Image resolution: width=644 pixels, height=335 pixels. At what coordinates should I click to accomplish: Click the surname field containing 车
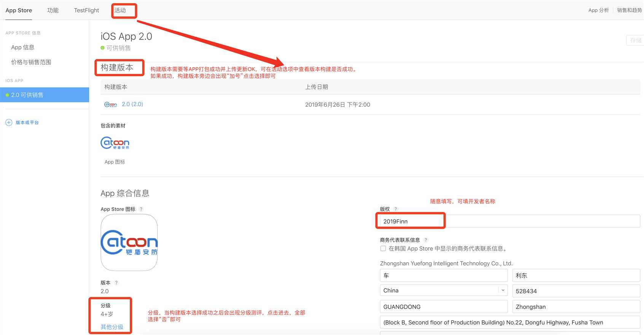[x=444, y=276]
